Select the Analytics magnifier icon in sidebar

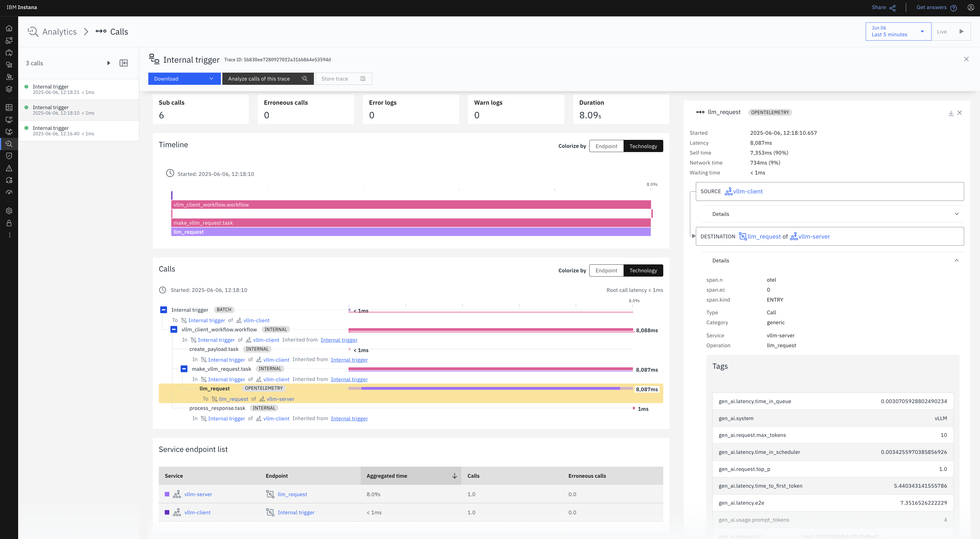[x=9, y=144]
